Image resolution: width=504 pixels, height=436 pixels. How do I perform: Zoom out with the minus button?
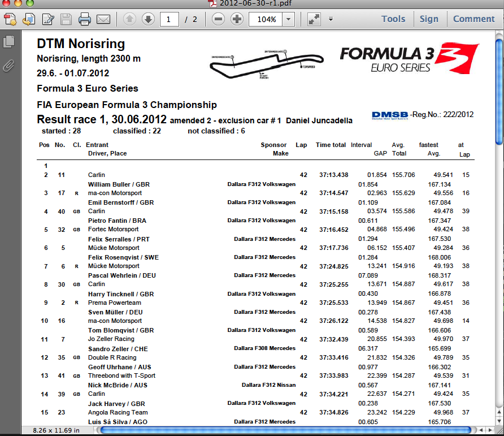pyautogui.click(x=219, y=19)
